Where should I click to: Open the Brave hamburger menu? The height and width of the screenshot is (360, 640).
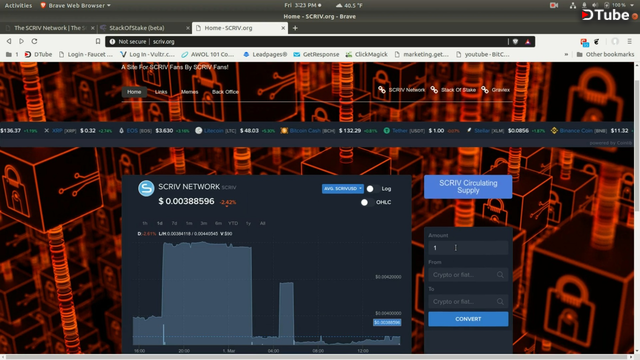[629, 41]
